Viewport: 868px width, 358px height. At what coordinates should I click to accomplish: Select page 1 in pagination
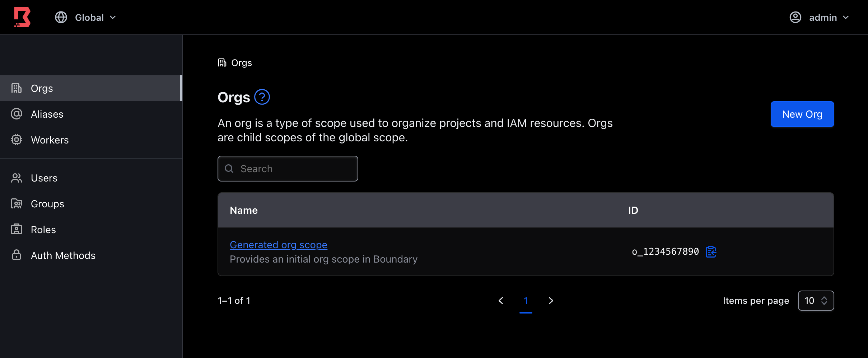526,301
